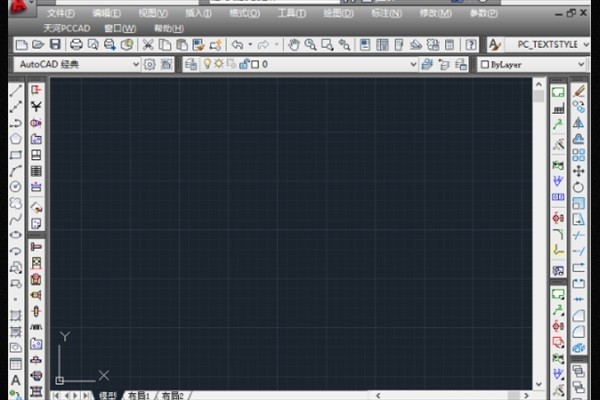Click layer 0 color swatch square

(255, 64)
